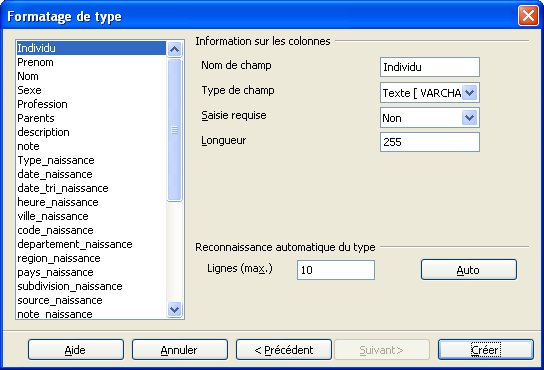Click the Longueur input field
The image size is (544, 370).
pos(430,142)
